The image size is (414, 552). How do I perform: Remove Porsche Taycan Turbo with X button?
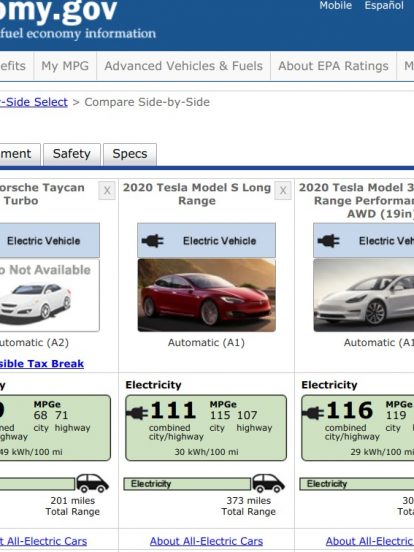coord(107,190)
